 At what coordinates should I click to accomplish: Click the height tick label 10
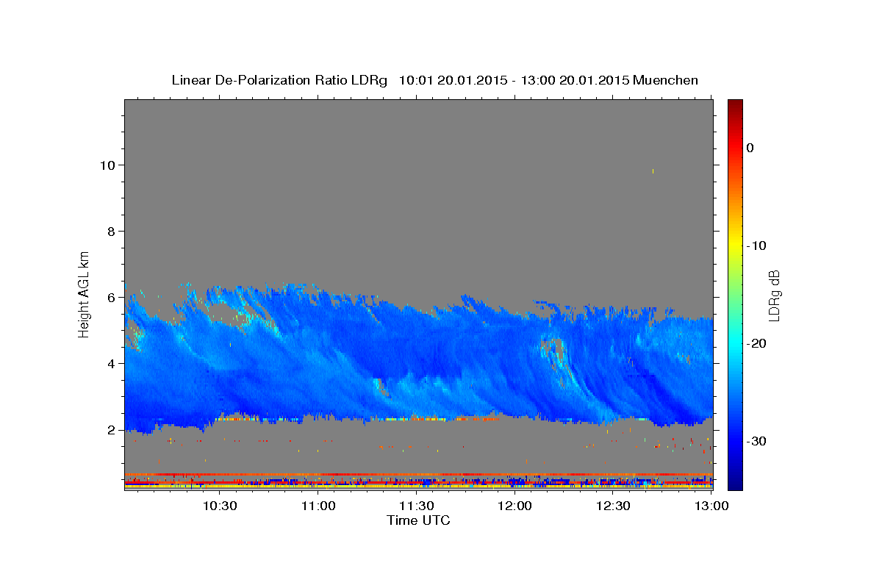coord(109,165)
